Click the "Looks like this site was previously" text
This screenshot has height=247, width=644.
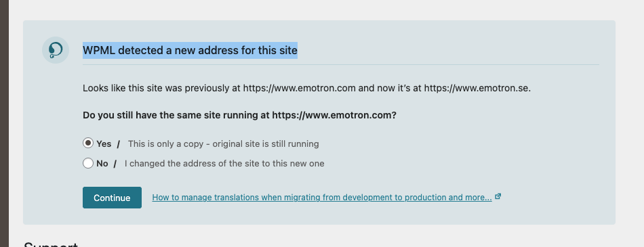[x=162, y=88]
